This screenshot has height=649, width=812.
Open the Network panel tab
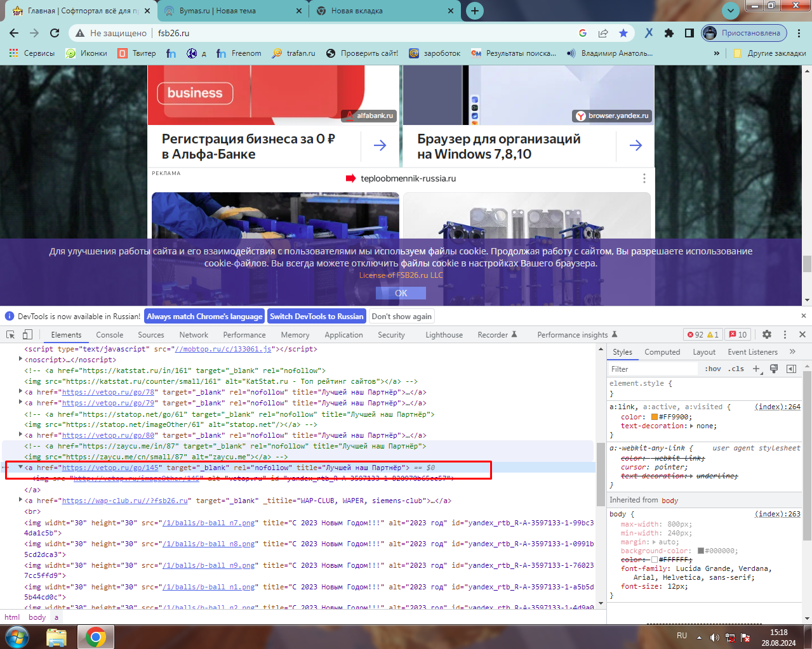pos(194,335)
